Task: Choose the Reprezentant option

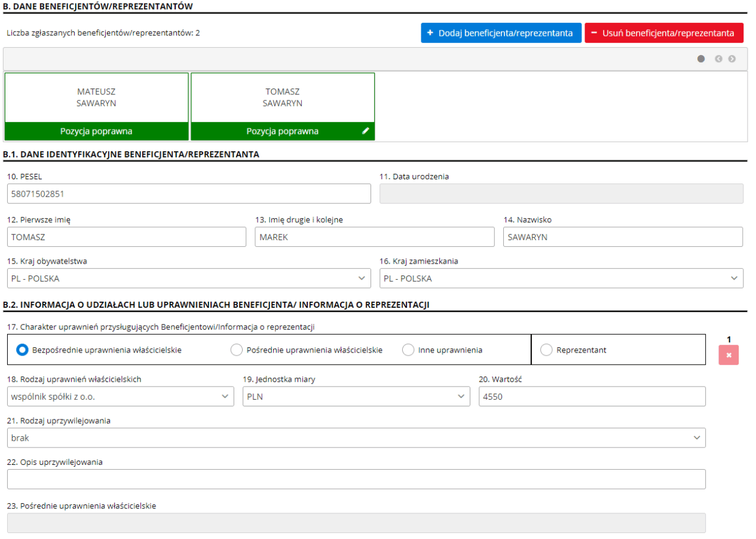Action: [x=546, y=350]
